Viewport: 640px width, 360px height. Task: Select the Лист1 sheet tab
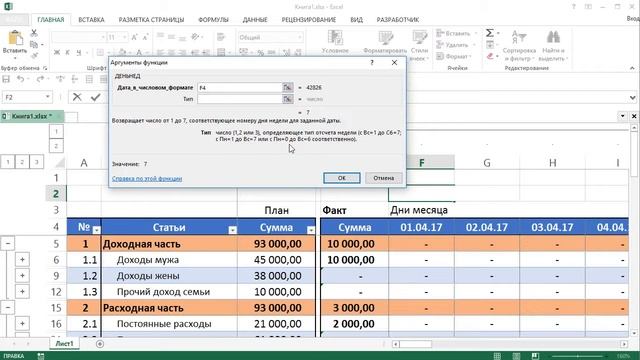pyautogui.click(x=64, y=344)
